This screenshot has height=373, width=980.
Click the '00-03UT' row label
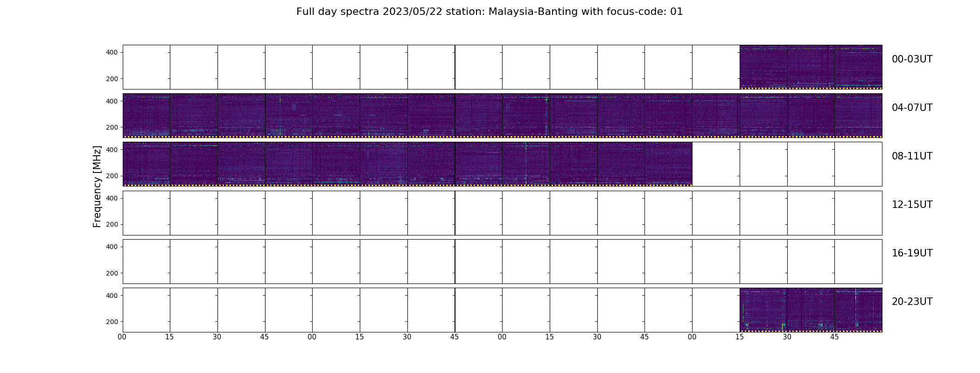pyautogui.click(x=912, y=59)
